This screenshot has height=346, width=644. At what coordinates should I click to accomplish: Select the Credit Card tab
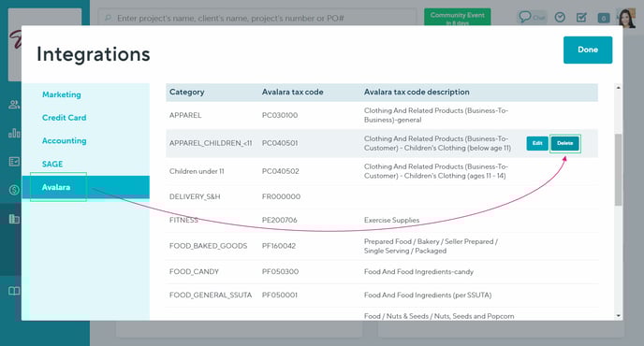64,118
